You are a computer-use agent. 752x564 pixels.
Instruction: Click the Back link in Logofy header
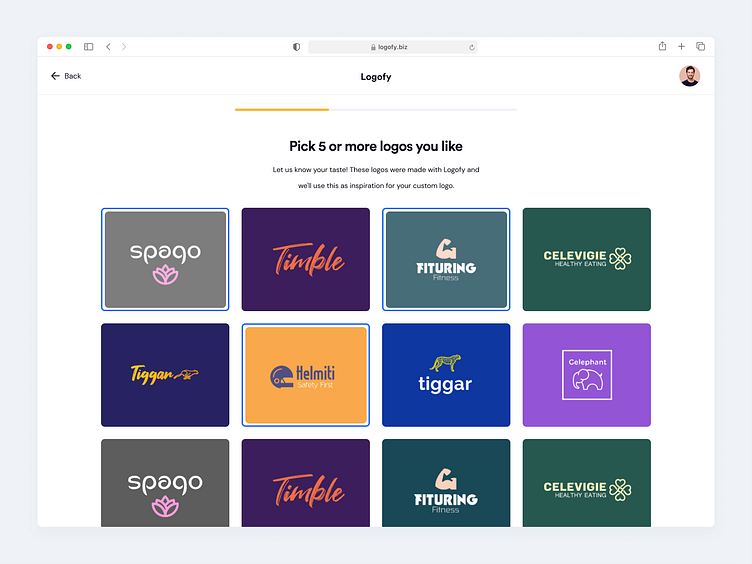tap(66, 76)
